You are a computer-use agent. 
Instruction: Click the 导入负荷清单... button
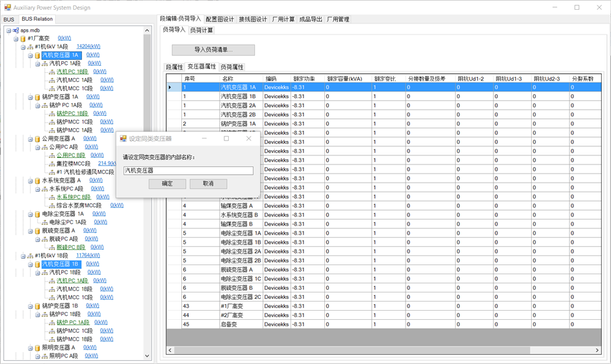(213, 50)
